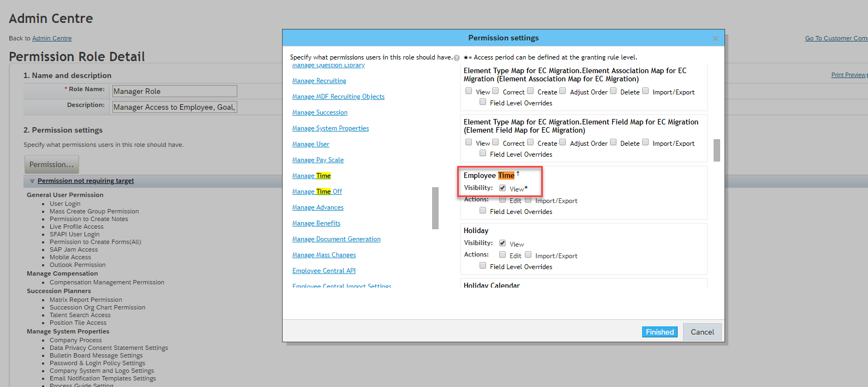This screenshot has width=868, height=387.
Task: Open Manage Pay Scale category
Action: click(x=318, y=160)
